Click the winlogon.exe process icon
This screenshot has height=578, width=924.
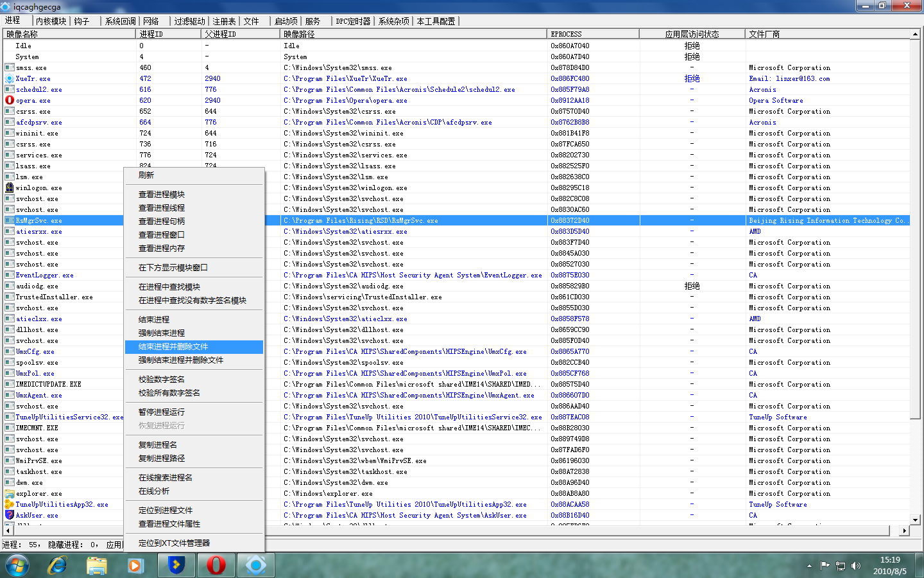[x=10, y=188]
